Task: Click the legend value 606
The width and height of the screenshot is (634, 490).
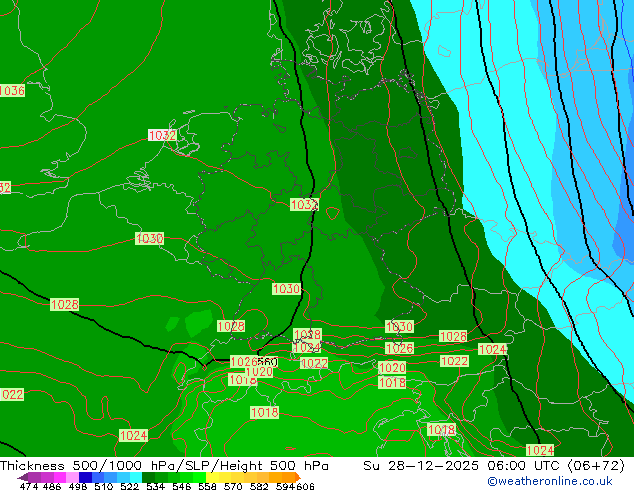Action: tap(305, 486)
